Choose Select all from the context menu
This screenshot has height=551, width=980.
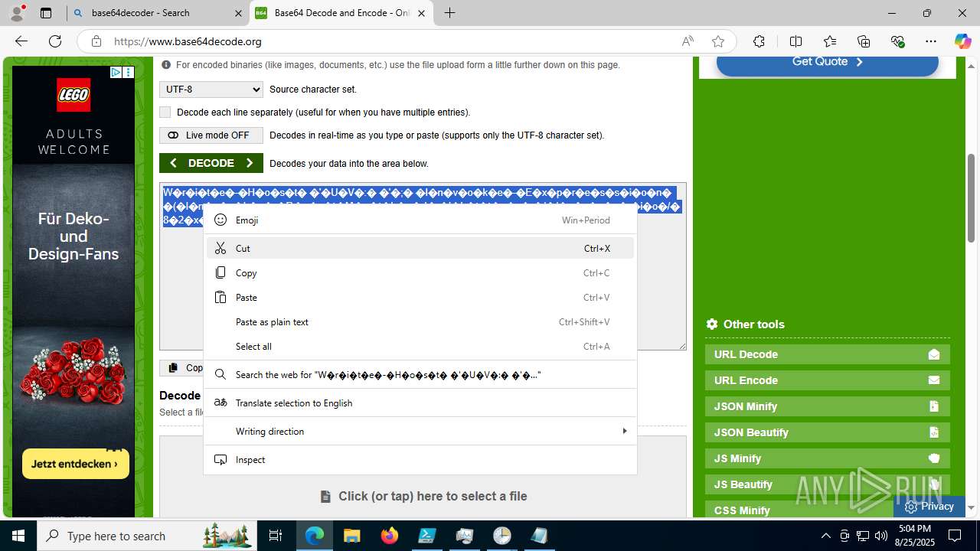pos(420,346)
